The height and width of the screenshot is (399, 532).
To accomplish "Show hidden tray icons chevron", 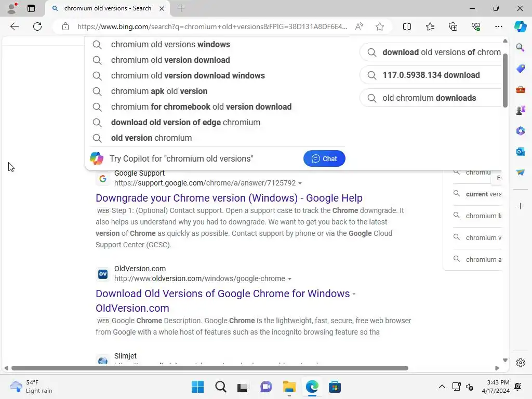I will point(442,387).
